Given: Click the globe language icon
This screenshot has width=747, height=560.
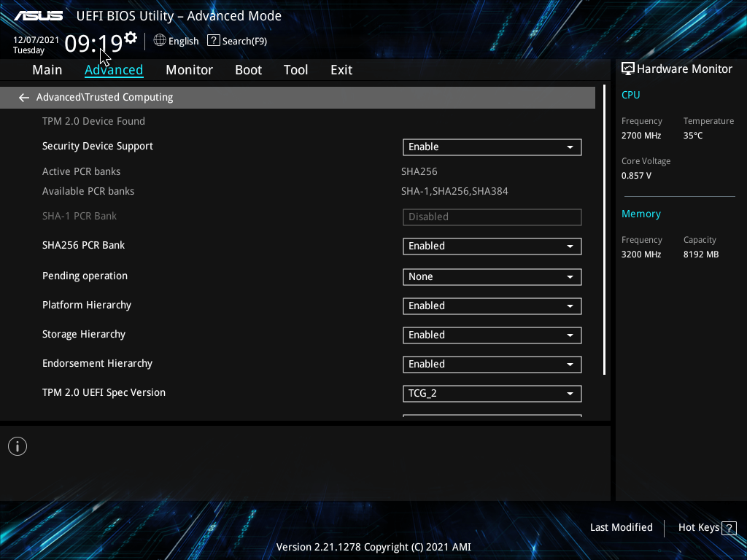Looking at the screenshot, I should click(x=160, y=41).
